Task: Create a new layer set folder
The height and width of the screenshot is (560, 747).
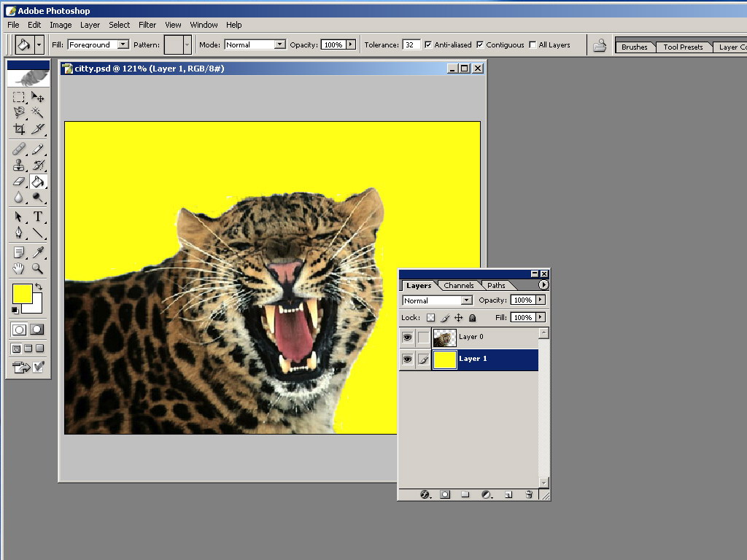Action: pyautogui.click(x=465, y=495)
